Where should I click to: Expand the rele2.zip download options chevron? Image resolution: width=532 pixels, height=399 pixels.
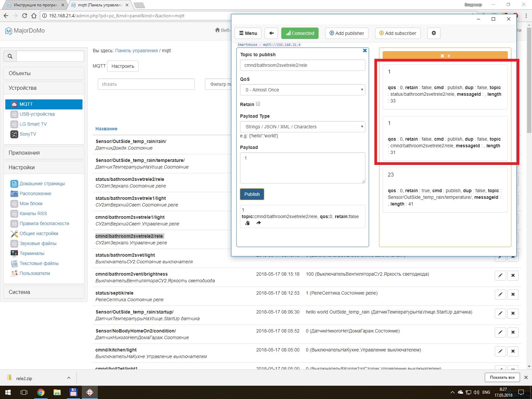coord(68,378)
